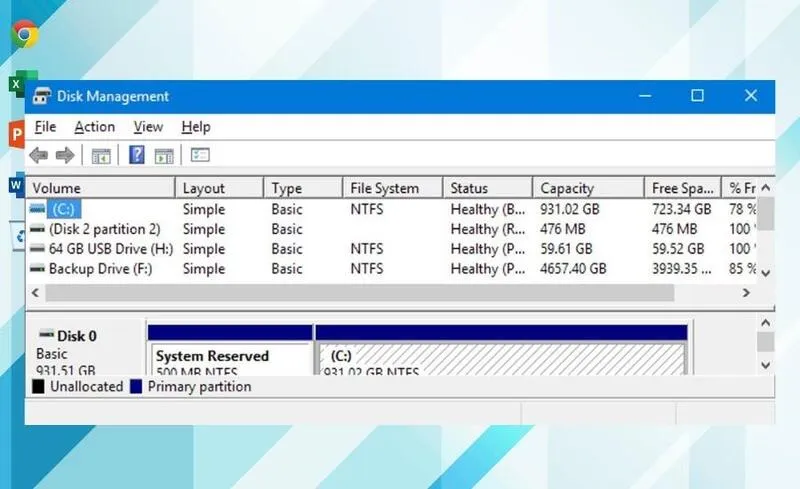Sort by the Free Space column header
This screenshot has height=489, width=800.
(x=683, y=188)
